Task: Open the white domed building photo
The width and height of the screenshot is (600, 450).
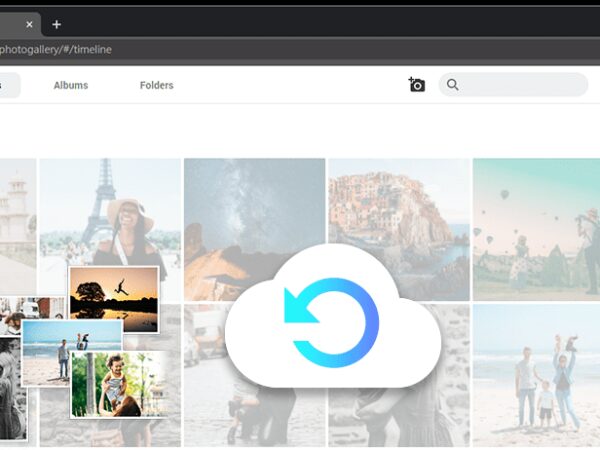Action: coord(18,227)
